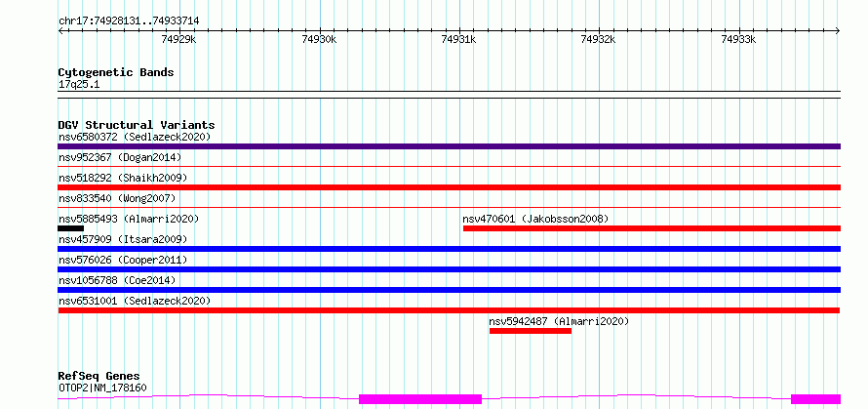The image size is (868, 409).
Task: Select the thick red nsv518292 bar
Action: pos(449,187)
